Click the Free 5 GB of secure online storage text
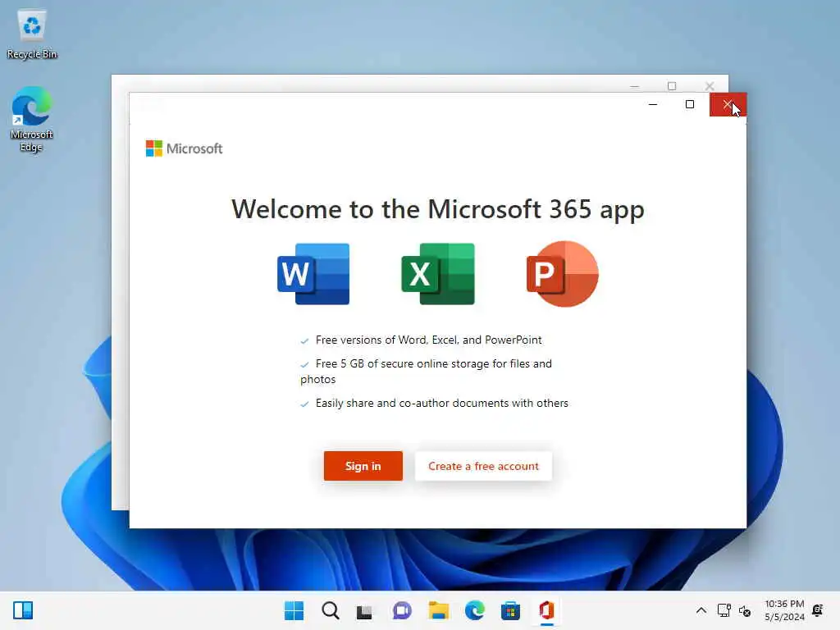 coord(426,372)
